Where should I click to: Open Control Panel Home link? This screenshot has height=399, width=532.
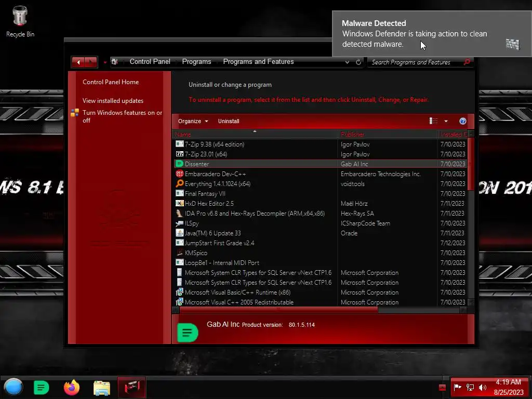click(111, 82)
